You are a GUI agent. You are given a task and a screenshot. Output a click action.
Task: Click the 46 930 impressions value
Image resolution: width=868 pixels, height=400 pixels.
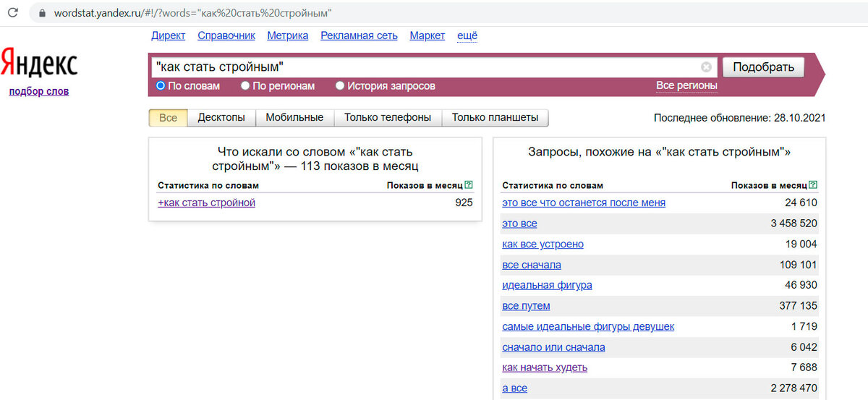coord(801,285)
